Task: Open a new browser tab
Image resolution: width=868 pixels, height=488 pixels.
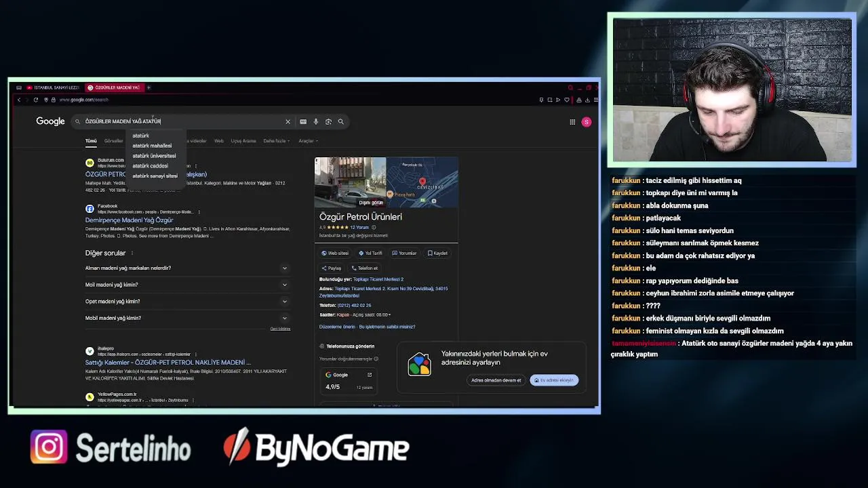Action: click(149, 87)
